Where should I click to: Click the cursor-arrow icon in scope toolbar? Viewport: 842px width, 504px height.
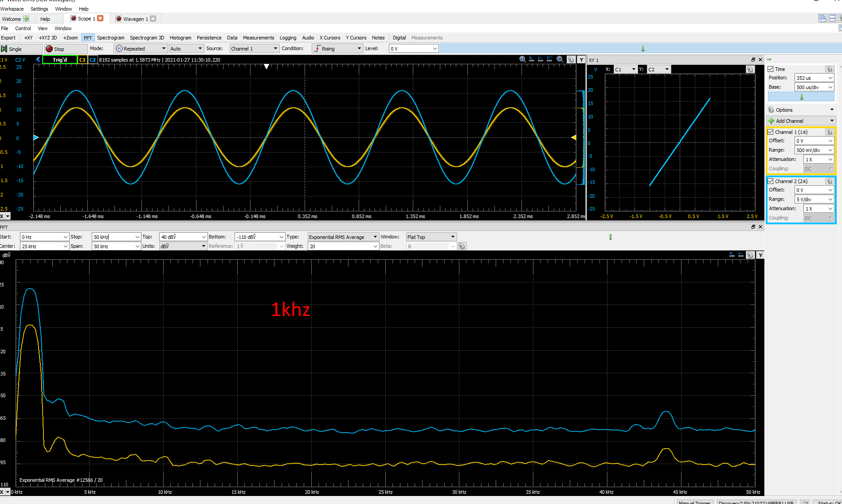[x=532, y=59]
